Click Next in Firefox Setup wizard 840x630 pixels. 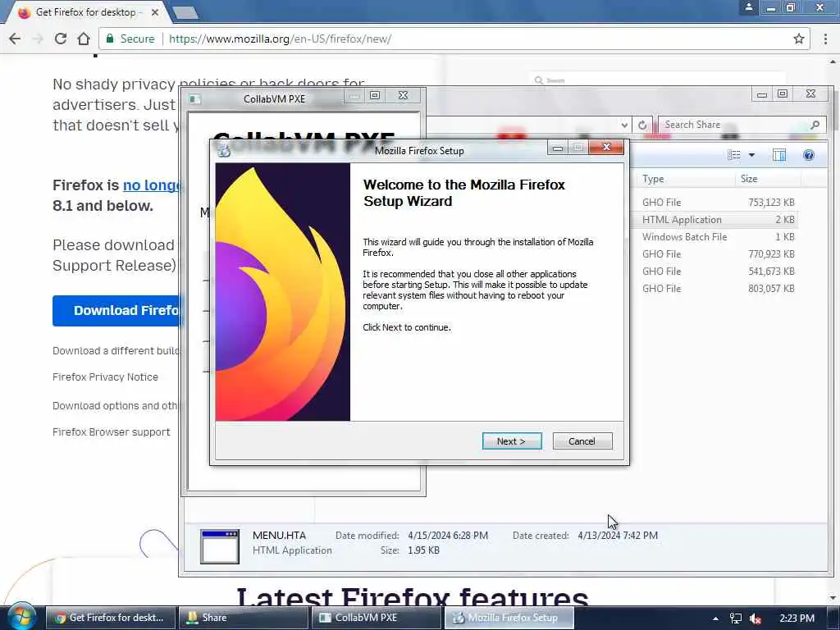[x=512, y=441]
